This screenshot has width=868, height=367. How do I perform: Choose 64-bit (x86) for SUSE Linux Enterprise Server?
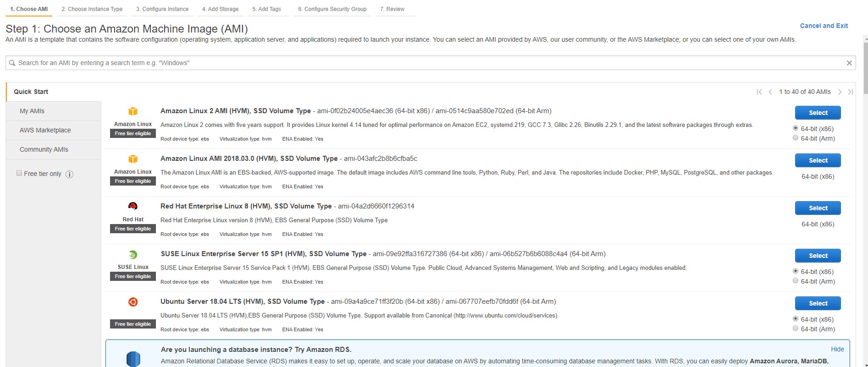pyautogui.click(x=796, y=271)
